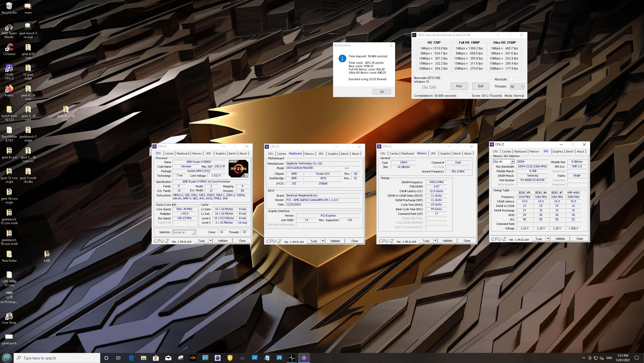644x363 pixels.
Task: Open the notification center icon
Action: point(637,358)
